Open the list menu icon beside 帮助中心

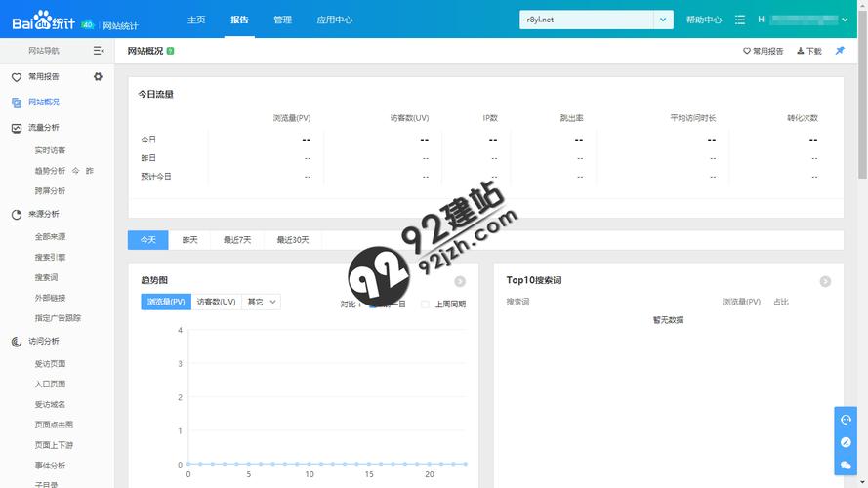pos(740,20)
